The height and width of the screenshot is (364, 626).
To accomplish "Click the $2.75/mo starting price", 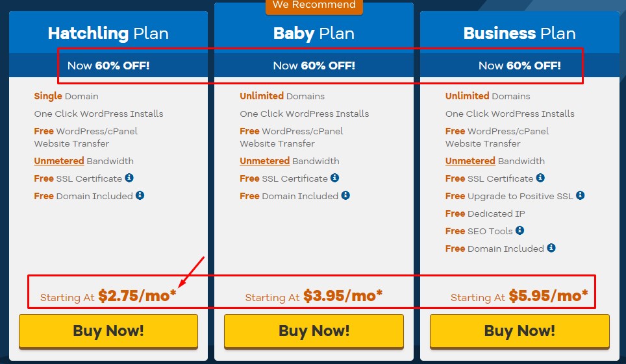I will click(x=137, y=296).
